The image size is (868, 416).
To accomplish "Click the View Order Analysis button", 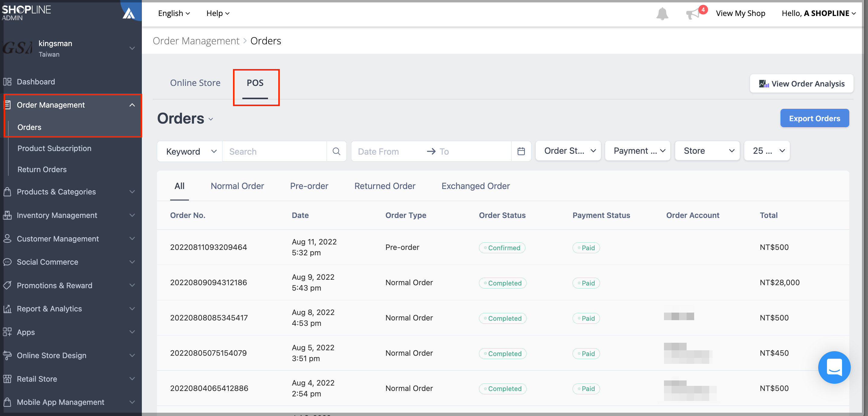I will (x=802, y=84).
